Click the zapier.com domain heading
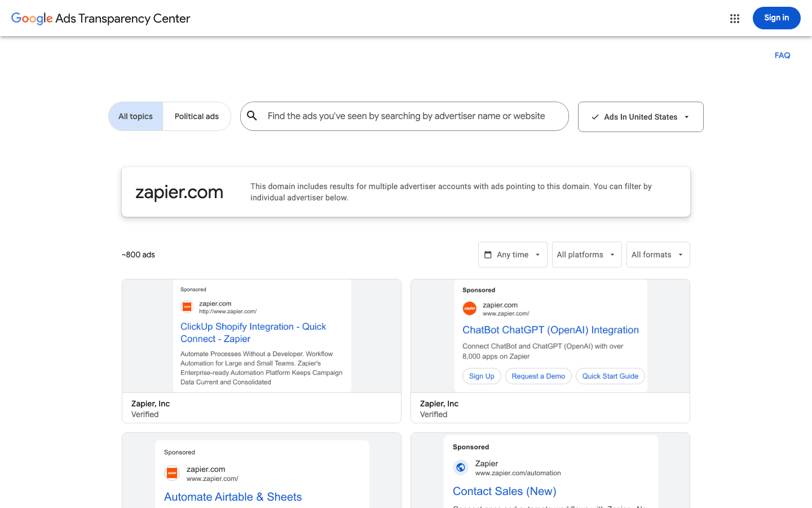The width and height of the screenshot is (812, 508). (179, 192)
